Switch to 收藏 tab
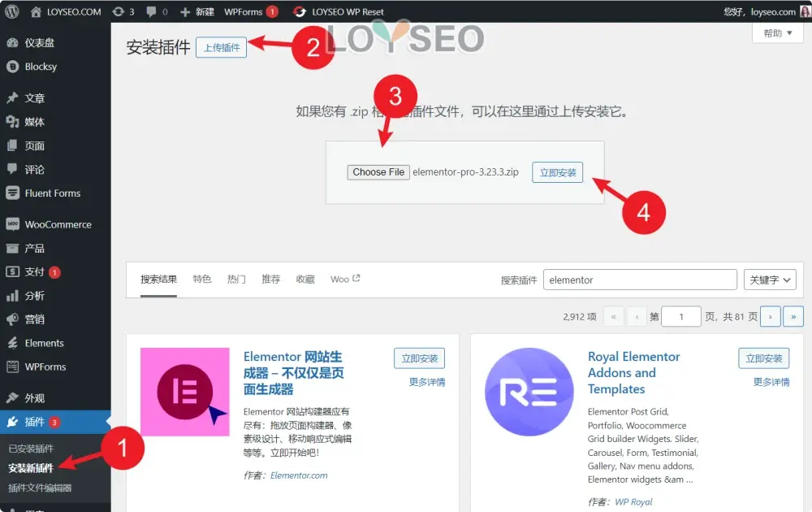Screen dimensions: 812x512 click(x=305, y=280)
